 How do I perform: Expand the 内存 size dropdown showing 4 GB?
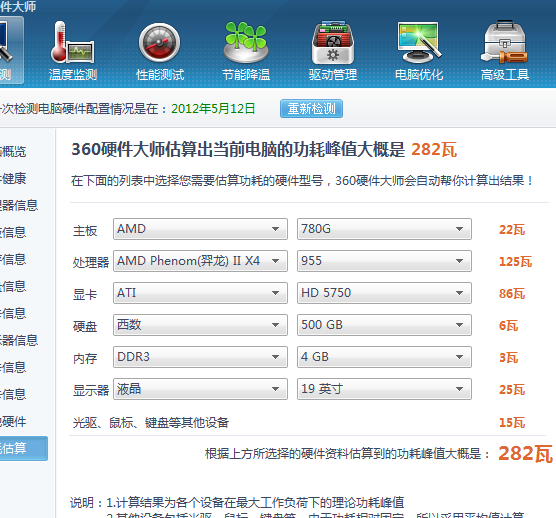point(384,357)
